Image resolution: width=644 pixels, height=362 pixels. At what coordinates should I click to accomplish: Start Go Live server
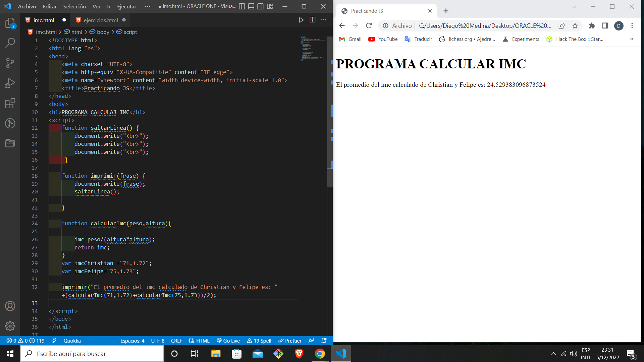(228, 341)
